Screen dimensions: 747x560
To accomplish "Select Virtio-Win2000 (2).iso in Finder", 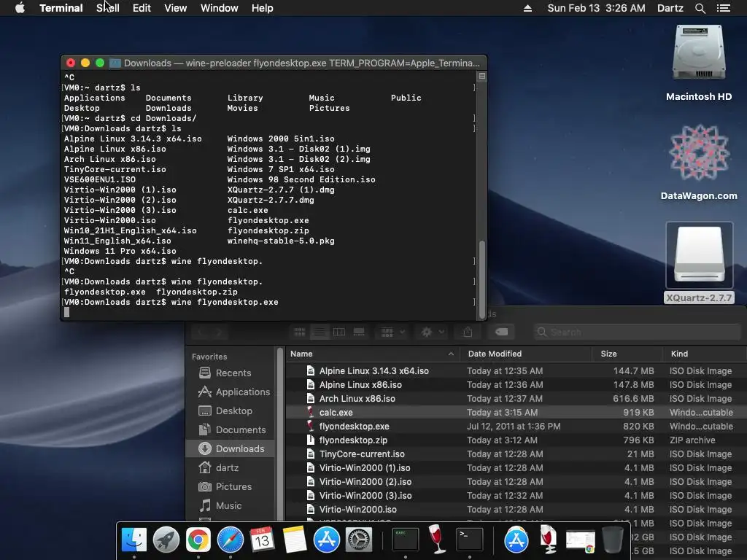I will (x=516, y=481).
